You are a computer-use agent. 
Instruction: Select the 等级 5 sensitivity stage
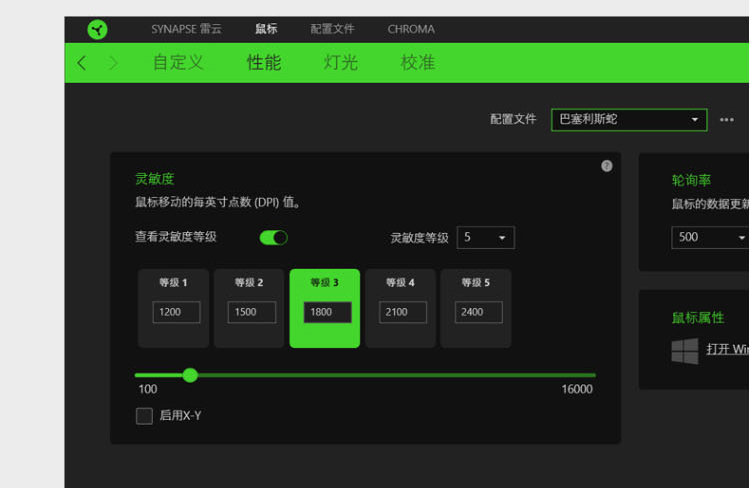[x=475, y=308]
